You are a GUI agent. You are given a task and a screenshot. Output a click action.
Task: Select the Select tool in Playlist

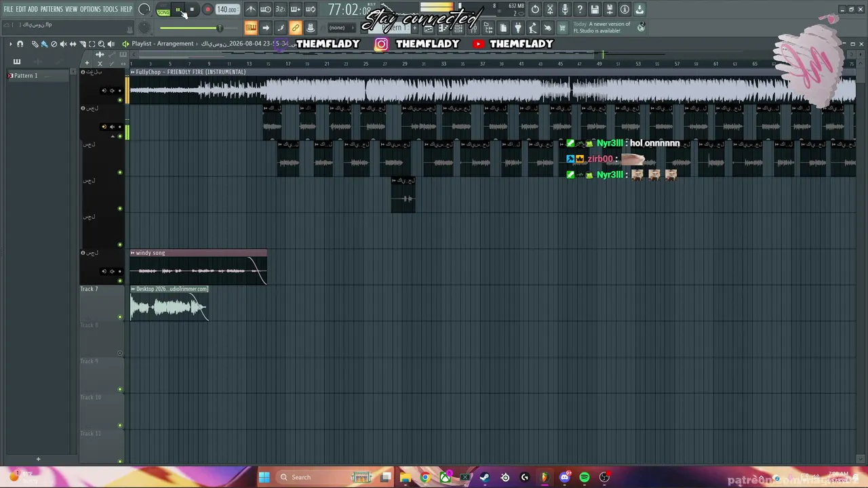click(92, 44)
